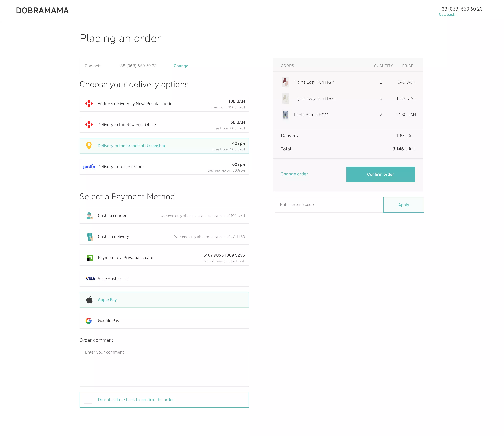The height and width of the screenshot is (436, 504).
Task: Click Change next to contact phone
Action: [181, 66]
